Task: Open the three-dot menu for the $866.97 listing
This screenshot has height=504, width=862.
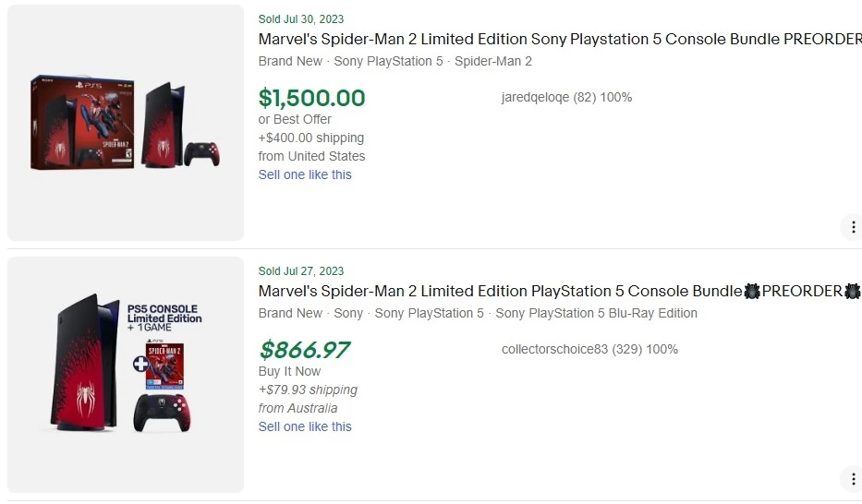Action: click(x=852, y=478)
